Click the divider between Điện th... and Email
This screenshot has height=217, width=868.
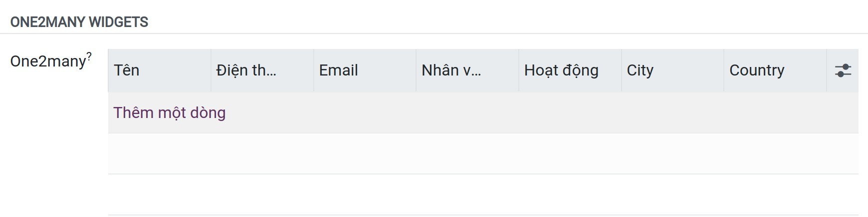point(314,70)
